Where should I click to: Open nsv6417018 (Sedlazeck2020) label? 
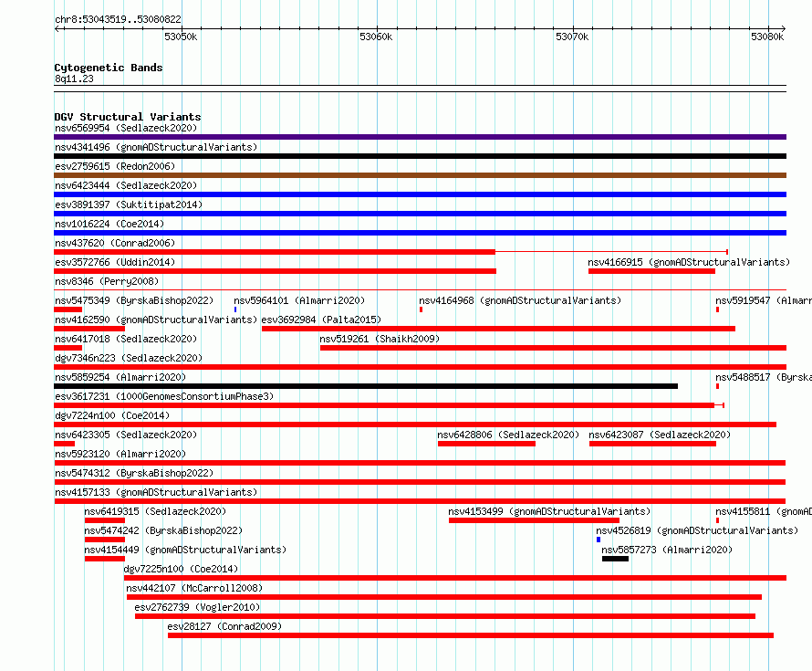[126, 339]
